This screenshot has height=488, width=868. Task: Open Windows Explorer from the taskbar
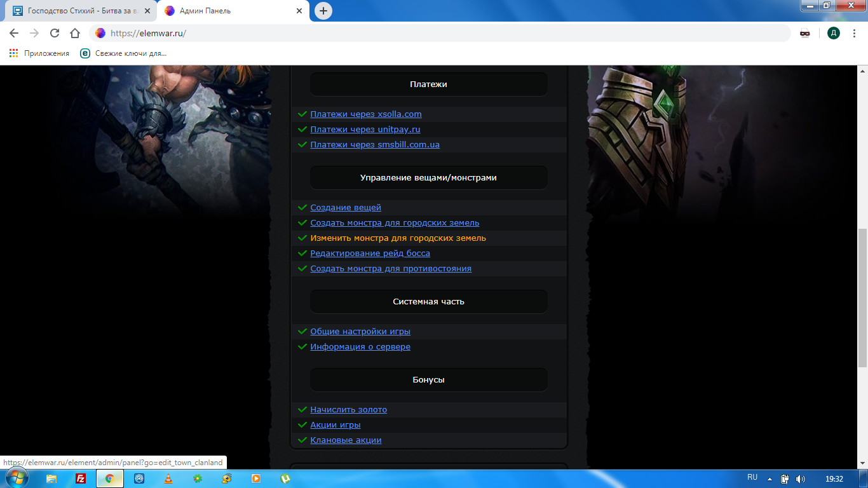[51, 478]
